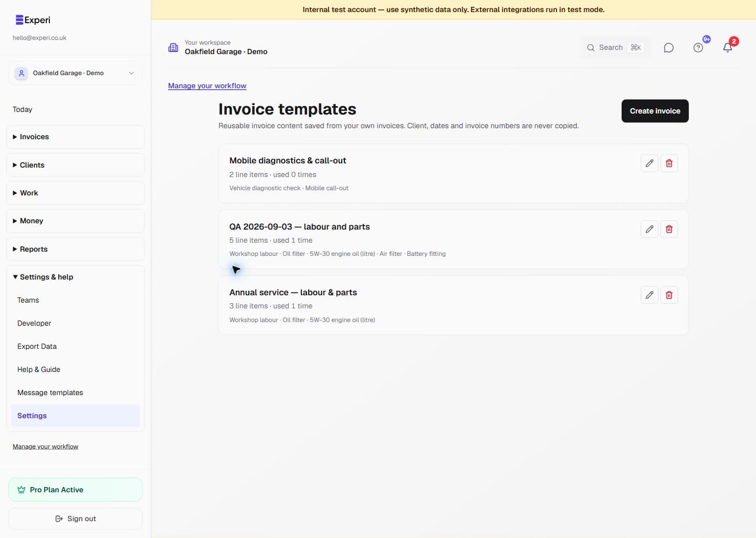
Task: Click the user avatar icon in workspace switcher
Action: pos(21,73)
